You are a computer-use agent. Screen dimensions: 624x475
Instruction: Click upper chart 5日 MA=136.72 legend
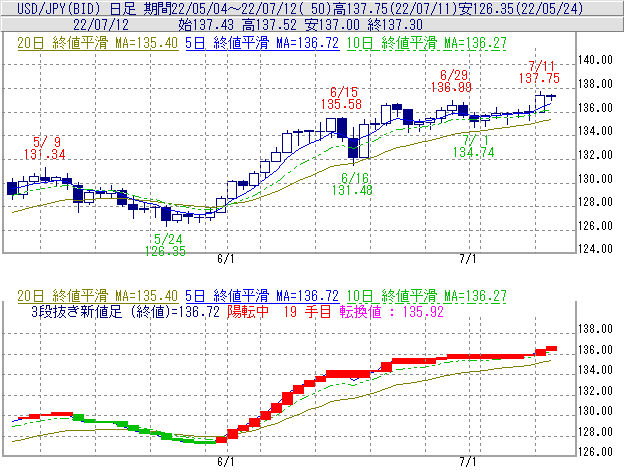[x=262, y=43]
